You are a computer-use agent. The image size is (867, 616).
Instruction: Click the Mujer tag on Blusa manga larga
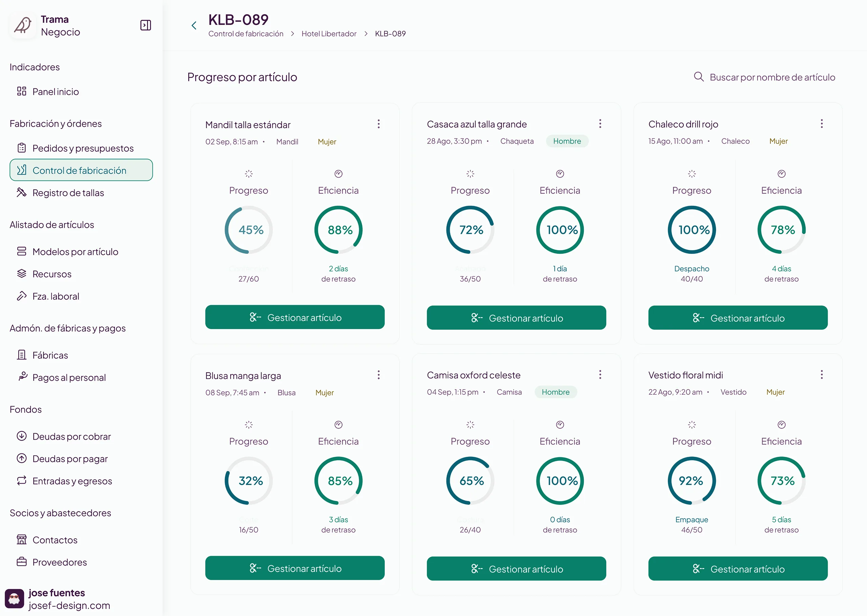[325, 393]
